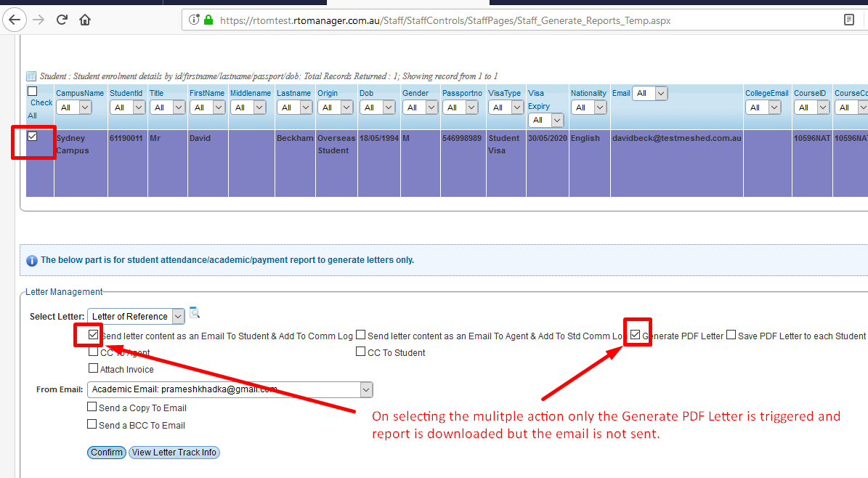Click the browser URL address field

pyautogui.click(x=508, y=20)
